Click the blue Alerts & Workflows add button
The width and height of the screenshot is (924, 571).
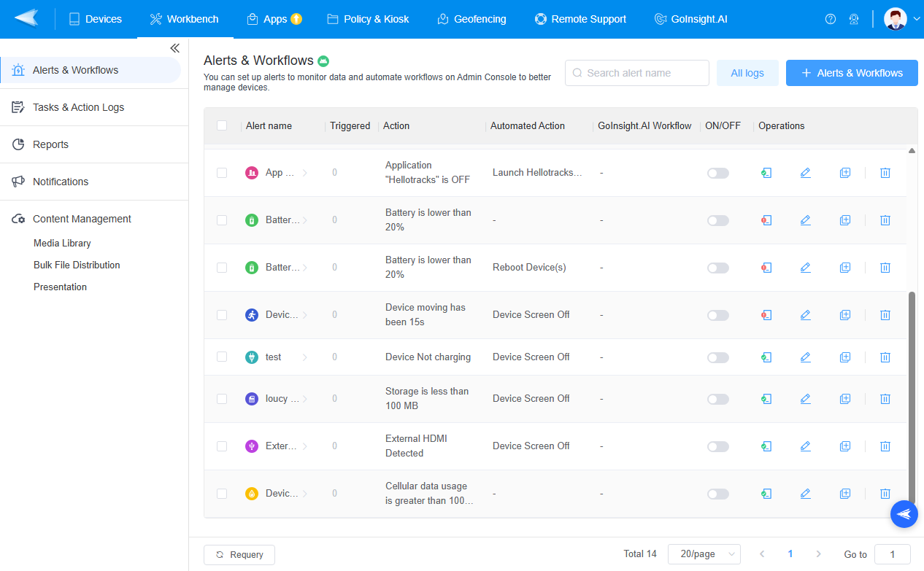click(852, 73)
